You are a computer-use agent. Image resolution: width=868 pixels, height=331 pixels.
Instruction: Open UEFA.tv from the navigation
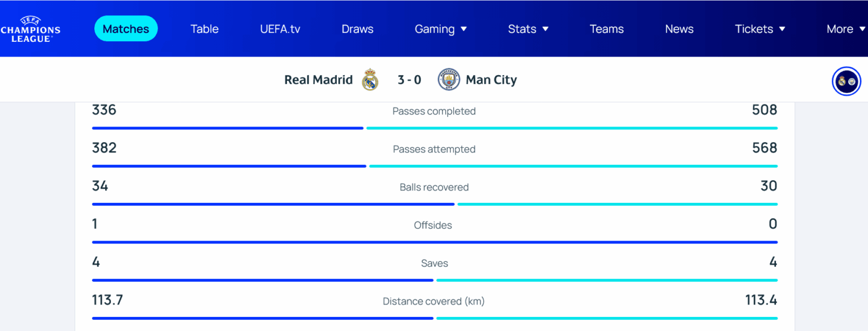[x=280, y=29]
